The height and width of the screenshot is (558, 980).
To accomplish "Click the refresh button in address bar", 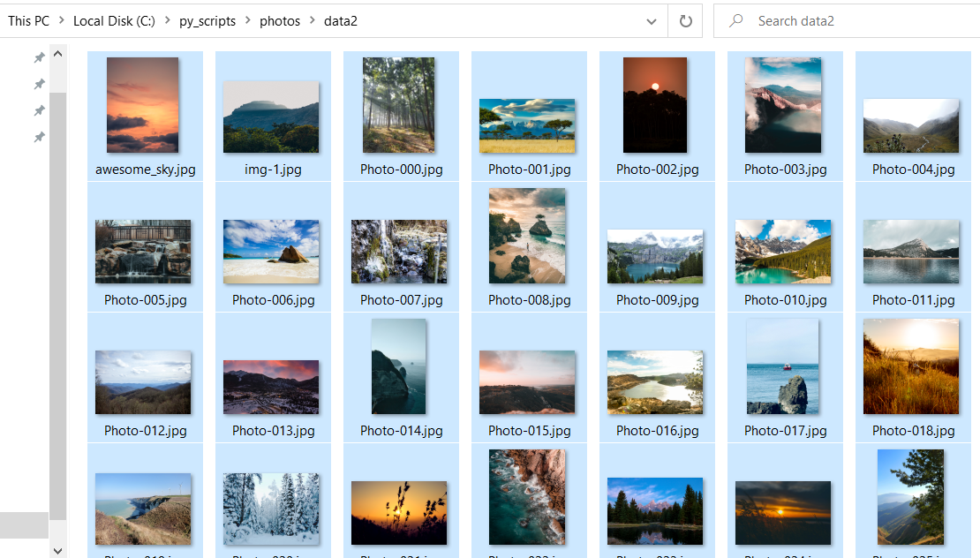I will pos(686,21).
